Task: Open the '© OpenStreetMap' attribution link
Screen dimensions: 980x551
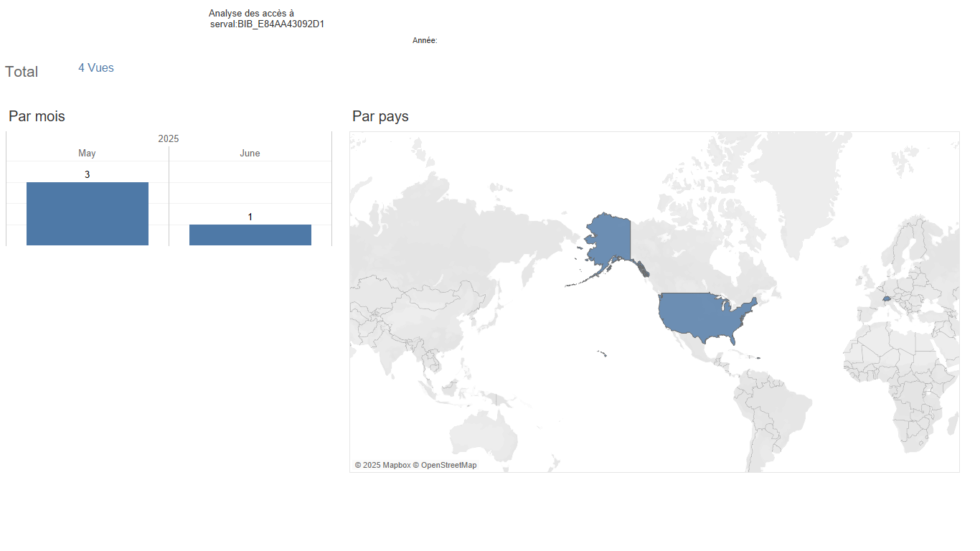Action: point(445,466)
